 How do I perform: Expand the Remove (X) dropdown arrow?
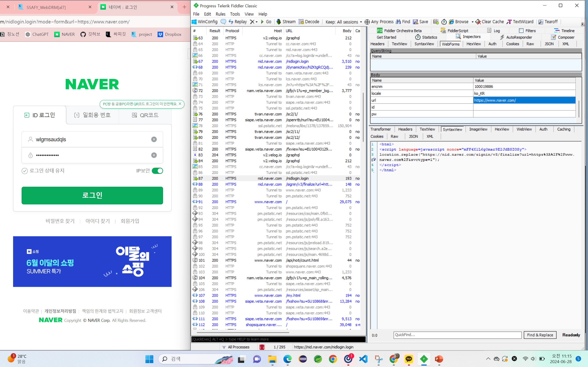coord(257,22)
